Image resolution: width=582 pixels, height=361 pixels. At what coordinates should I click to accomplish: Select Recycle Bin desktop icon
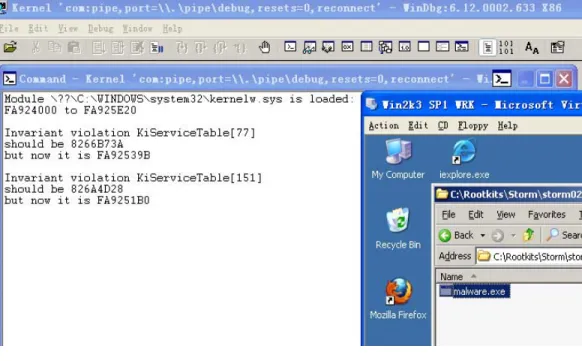tap(398, 229)
